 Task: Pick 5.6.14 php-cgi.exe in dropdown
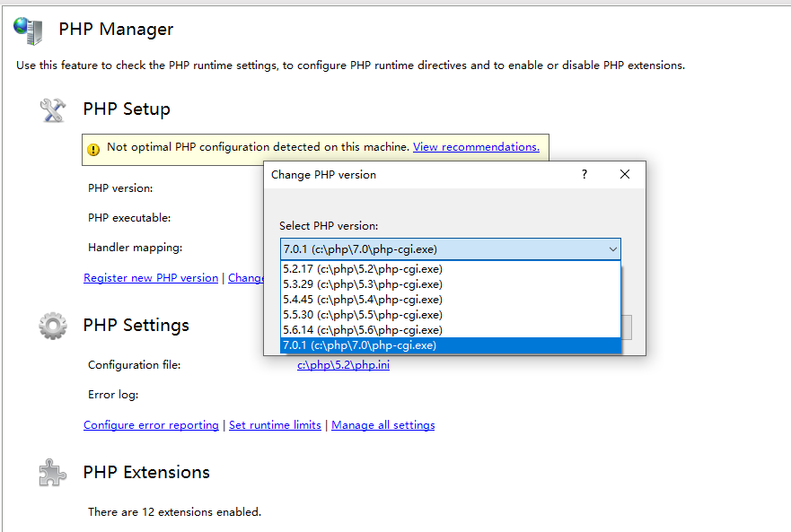pyautogui.click(x=451, y=330)
